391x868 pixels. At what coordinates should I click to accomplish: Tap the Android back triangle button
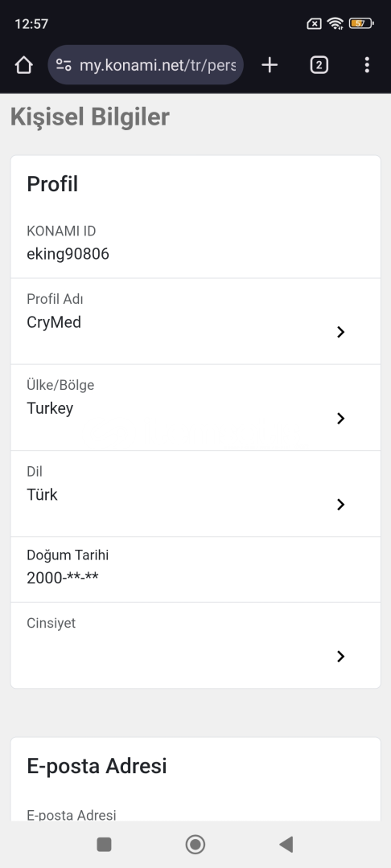pyautogui.click(x=286, y=844)
